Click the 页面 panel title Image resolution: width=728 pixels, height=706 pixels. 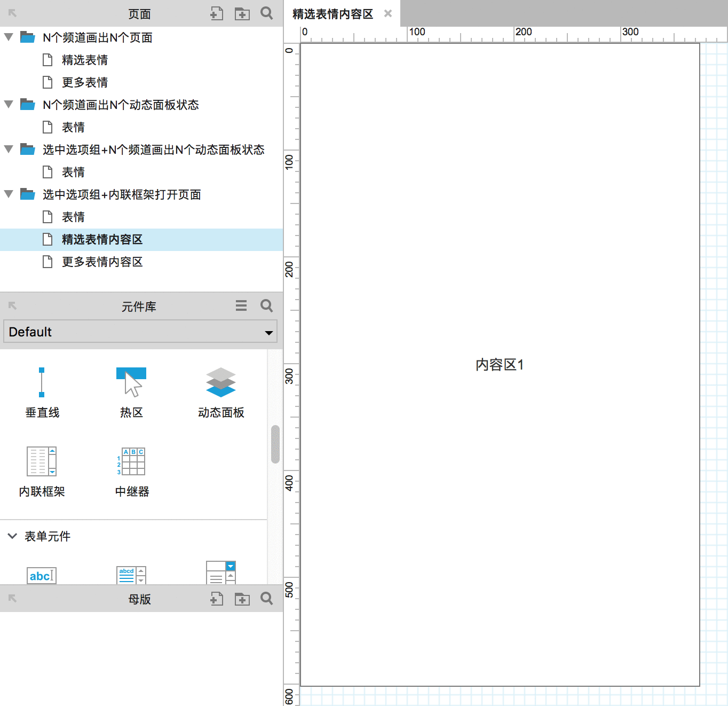140,14
